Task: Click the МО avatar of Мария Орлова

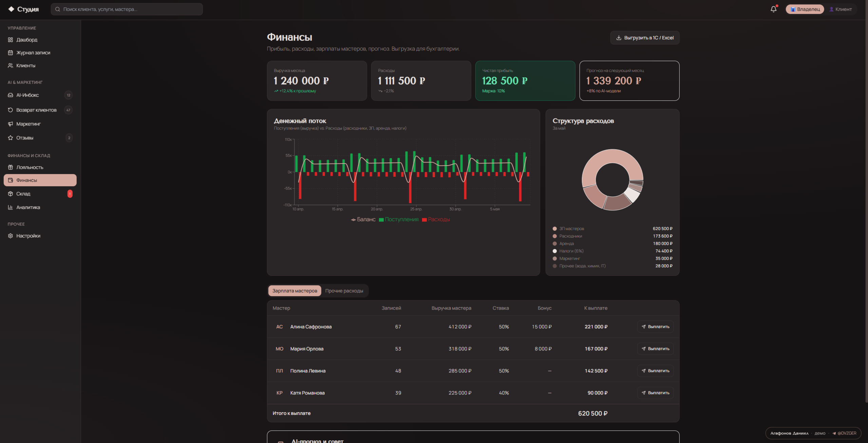Action: pyautogui.click(x=280, y=349)
